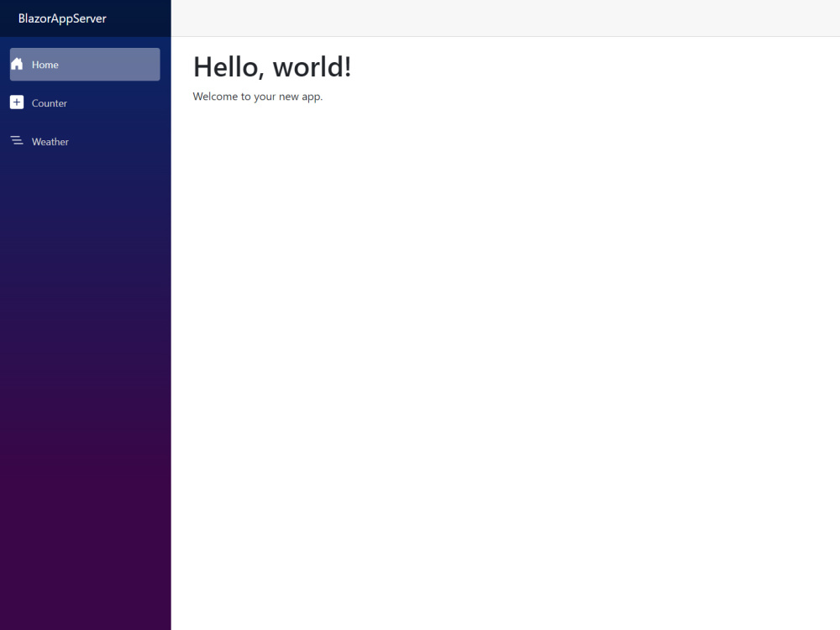
Task: Click the house icon beside Home
Action: 17,64
